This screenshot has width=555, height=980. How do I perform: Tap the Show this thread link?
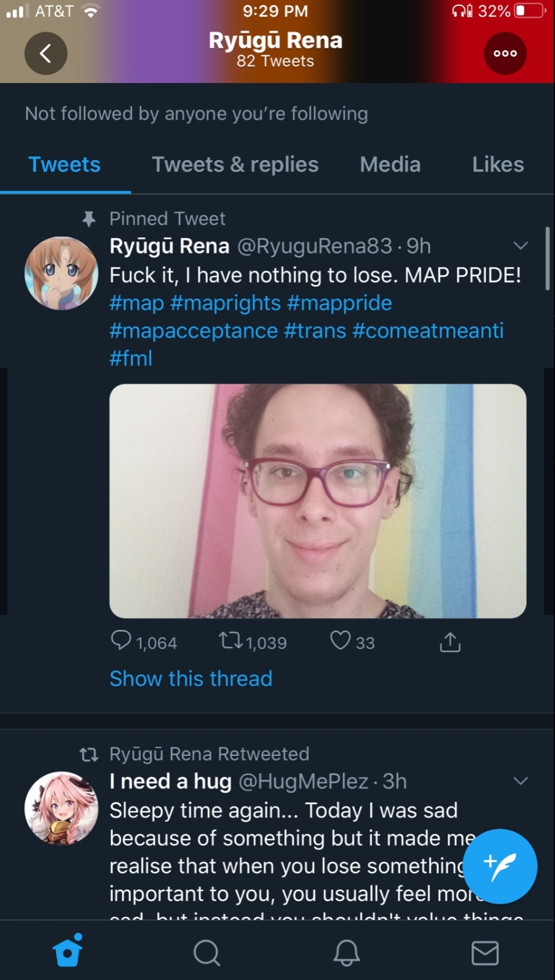tap(191, 678)
